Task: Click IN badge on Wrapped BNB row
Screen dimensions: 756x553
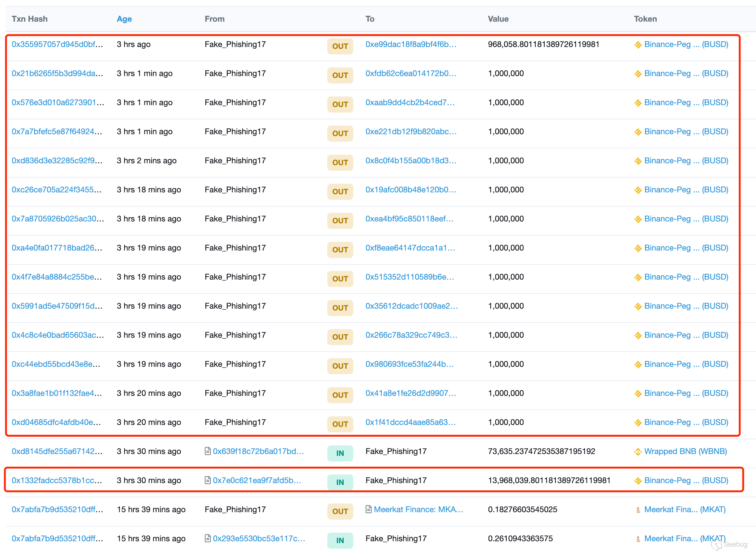Action: (340, 453)
